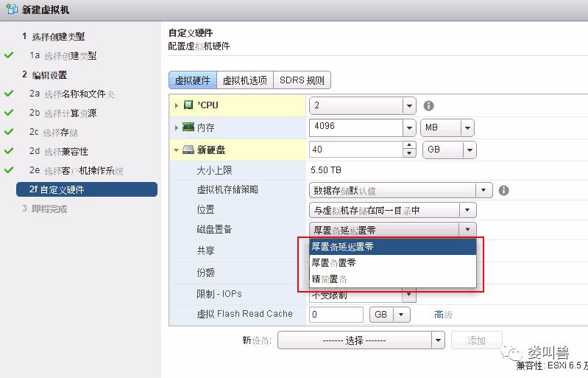Select 精简置备 thin provision option
The height and width of the screenshot is (378, 588).
click(x=393, y=279)
